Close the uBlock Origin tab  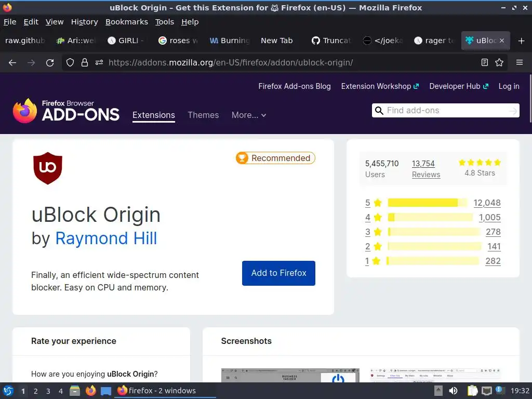[502, 41]
